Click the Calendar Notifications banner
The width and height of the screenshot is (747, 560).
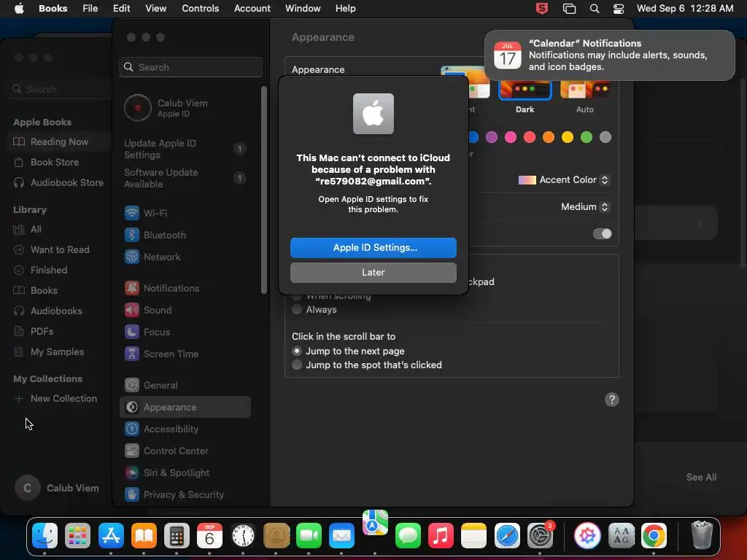click(x=609, y=55)
